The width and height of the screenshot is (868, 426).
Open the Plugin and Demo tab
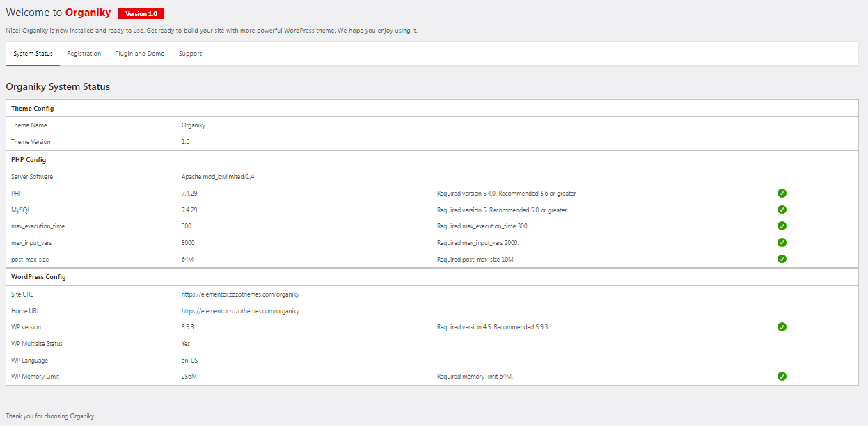click(x=140, y=54)
